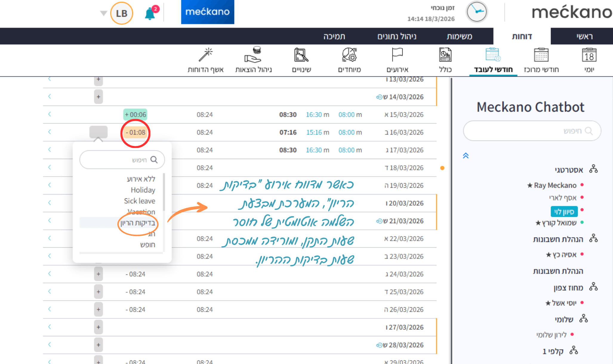Expand row details arrow for 15/03/2026

pyautogui.click(x=50, y=114)
